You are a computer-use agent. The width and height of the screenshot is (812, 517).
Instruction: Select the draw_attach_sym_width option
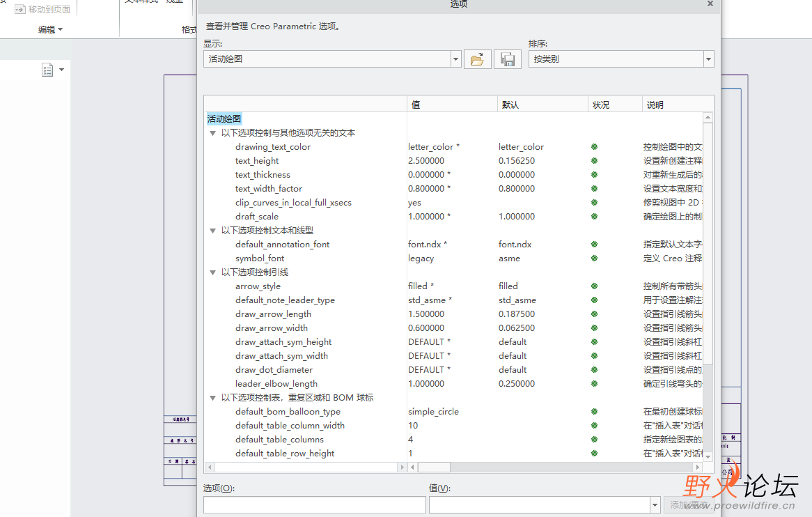click(x=282, y=357)
